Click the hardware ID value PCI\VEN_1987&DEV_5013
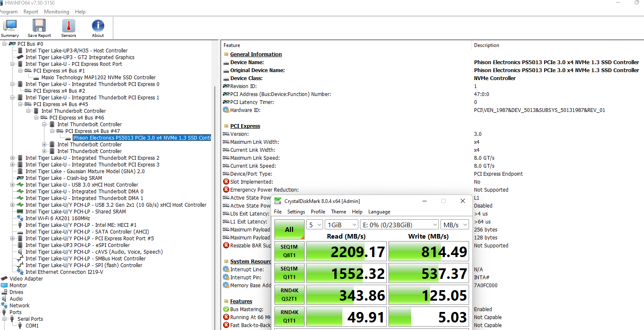The height and width of the screenshot is (330, 644). [x=540, y=110]
